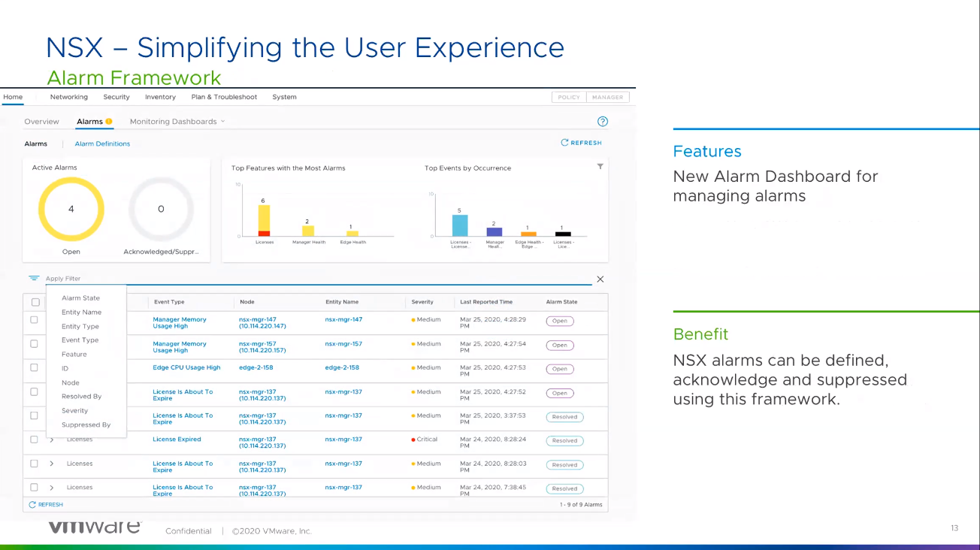This screenshot has width=980, height=550.
Task: Toggle the select-all checkbox in table header
Action: [x=35, y=302]
